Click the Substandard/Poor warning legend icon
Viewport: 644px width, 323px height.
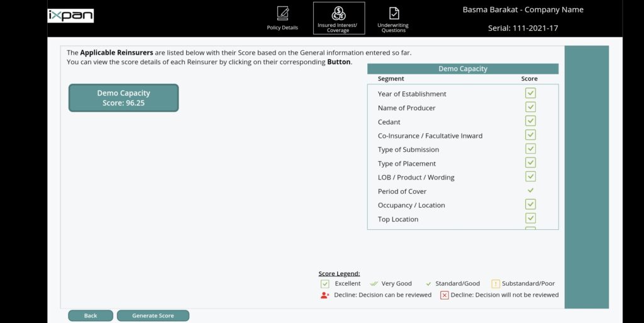pos(496,283)
